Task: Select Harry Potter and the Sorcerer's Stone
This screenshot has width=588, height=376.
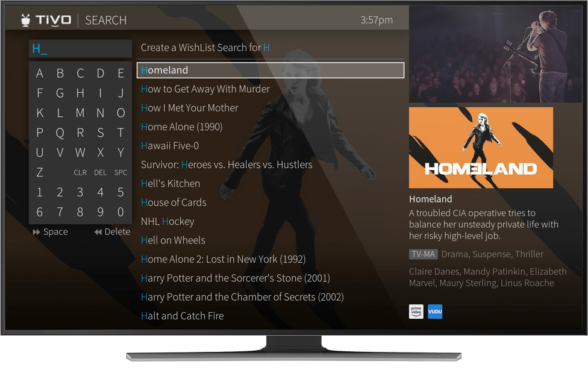Action: click(x=235, y=278)
